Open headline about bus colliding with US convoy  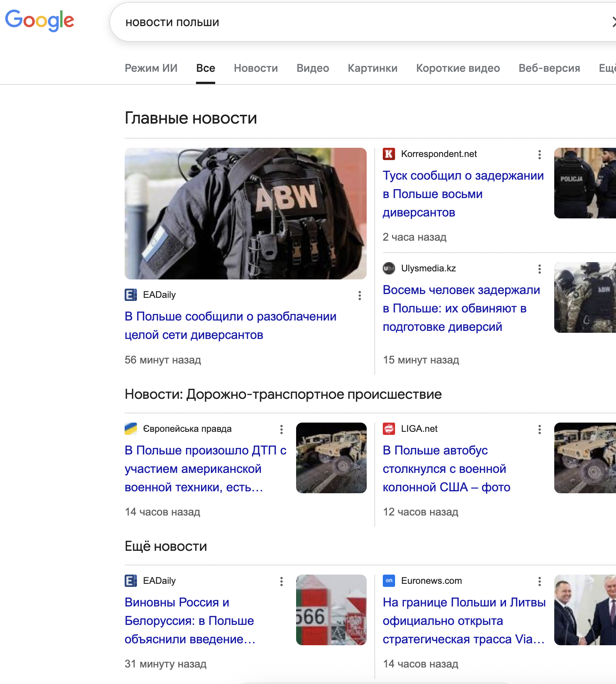pyautogui.click(x=446, y=469)
